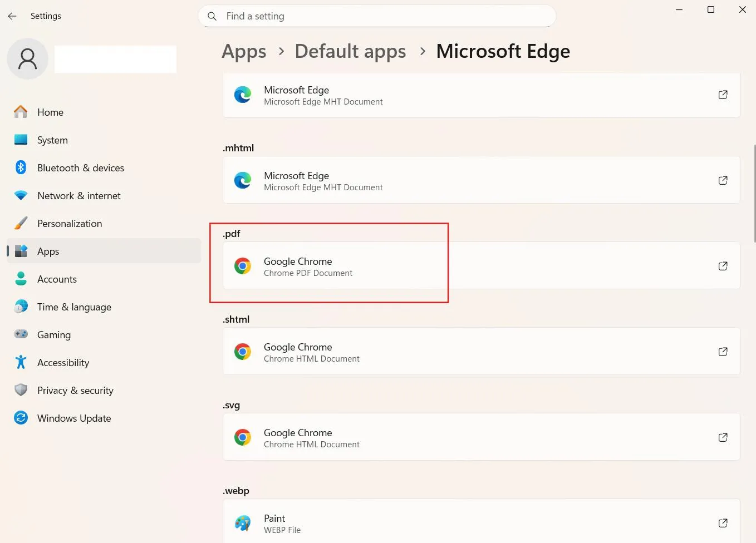Viewport: 756px width, 543px height.
Task: Open the external link icon for .pdf
Action: (x=723, y=266)
